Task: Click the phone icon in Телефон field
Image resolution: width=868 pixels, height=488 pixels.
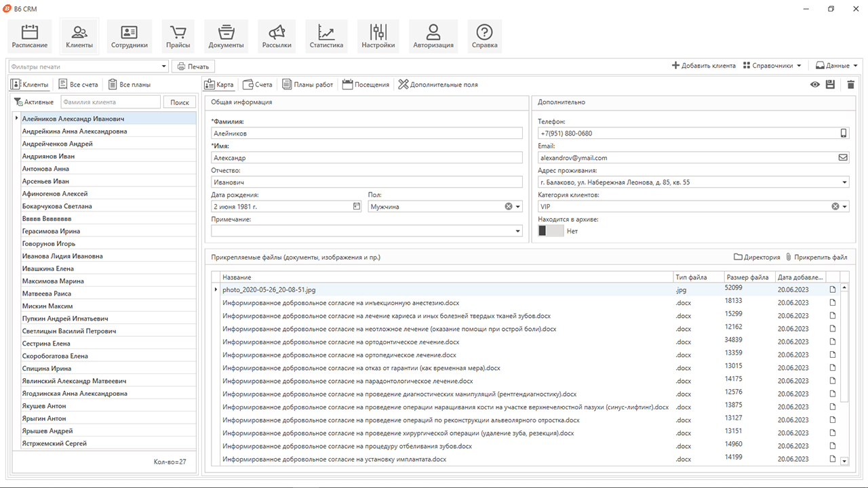Action: click(x=844, y=134)
